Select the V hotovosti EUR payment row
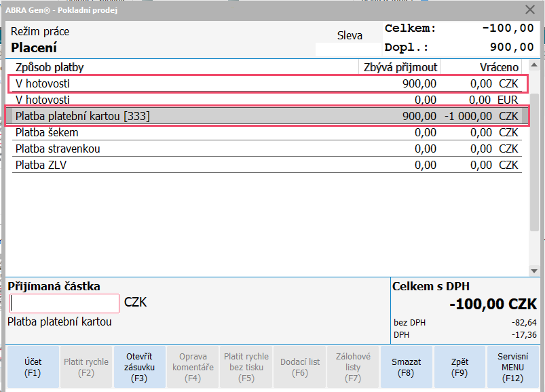Screen dimensions: 545x392 [267, 100]
